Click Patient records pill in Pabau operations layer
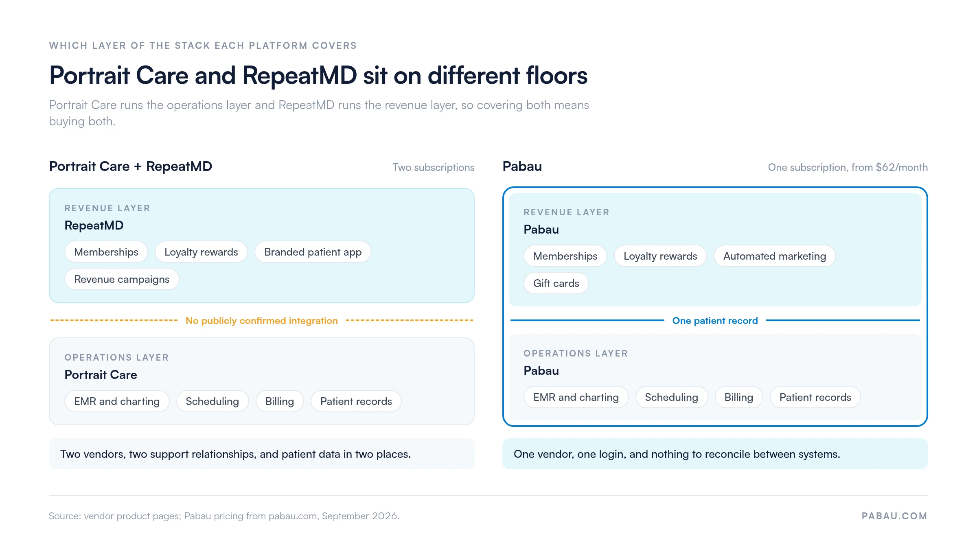 (x=815, y=397)
